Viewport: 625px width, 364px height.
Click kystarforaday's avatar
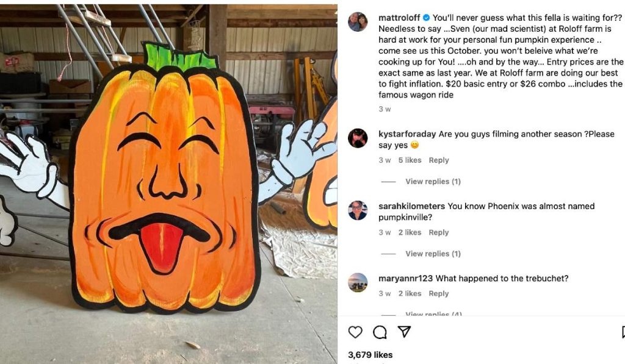tap(358, 138)
